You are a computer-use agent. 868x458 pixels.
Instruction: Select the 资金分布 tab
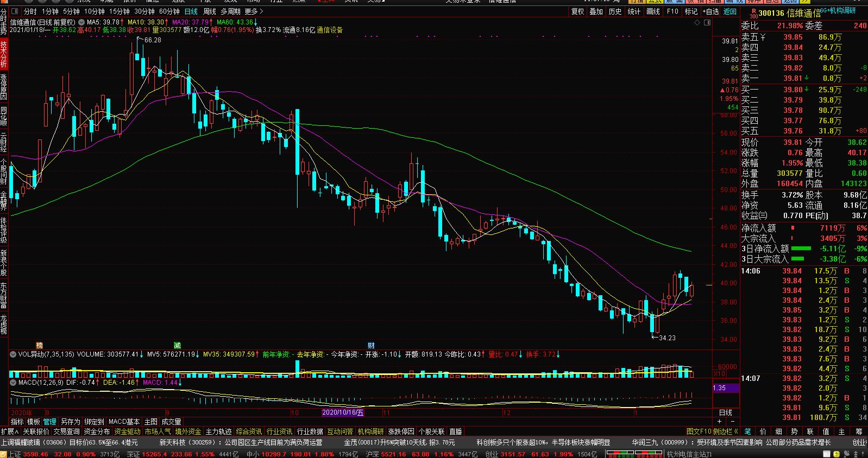[x=97, y=431]
